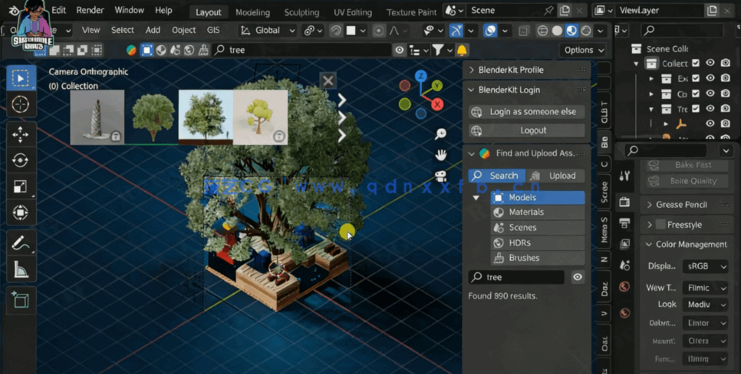This screenshot has height=374, width=741.
Task: Toggle the Ex collection checkbox
Action: [x=696, y=78]
